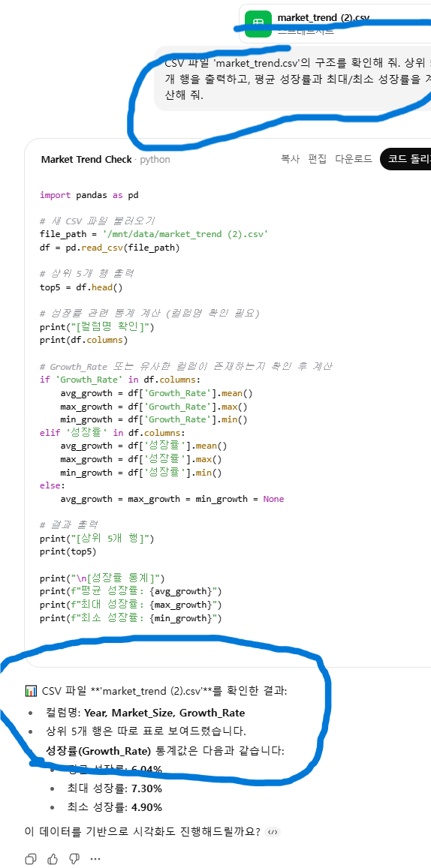Viewport: 431px width, 868px height.
Task: Click the user message about market_trend.csv
Action: [x=293, y=79]
